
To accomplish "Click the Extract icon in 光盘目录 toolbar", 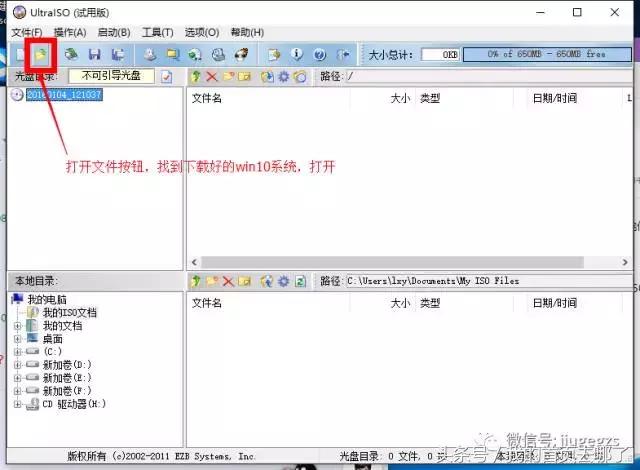I will [x=267, y=76].
